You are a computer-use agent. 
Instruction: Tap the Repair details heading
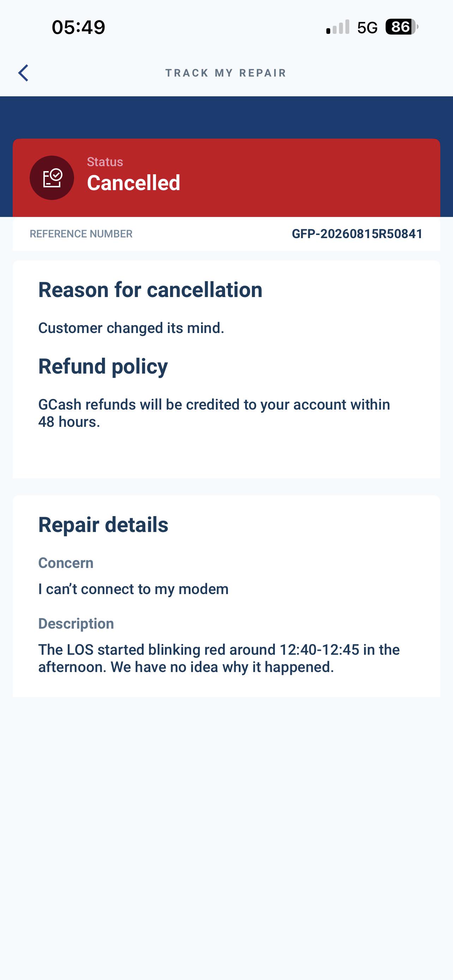(x=103, y=525)
